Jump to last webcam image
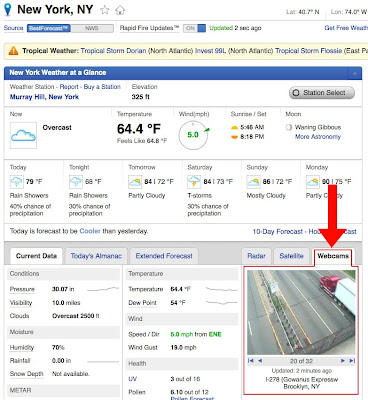The image size is (368, 400). (352, 361)
